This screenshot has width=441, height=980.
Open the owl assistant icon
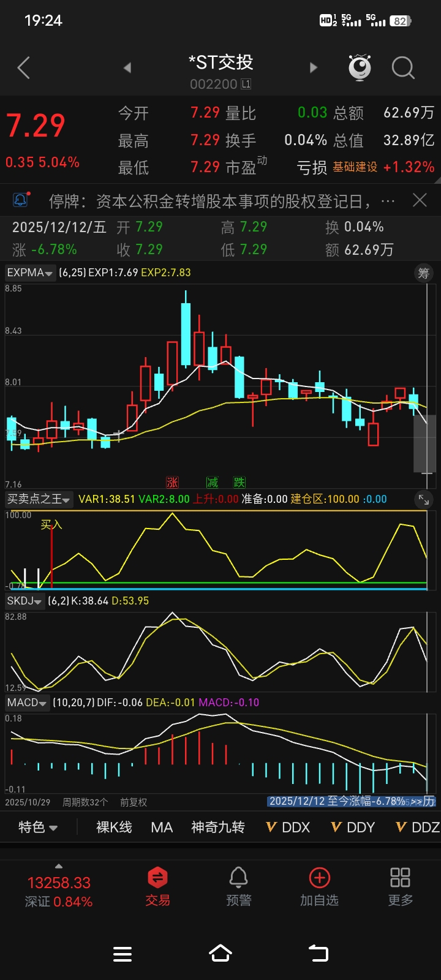click(360, 67)
